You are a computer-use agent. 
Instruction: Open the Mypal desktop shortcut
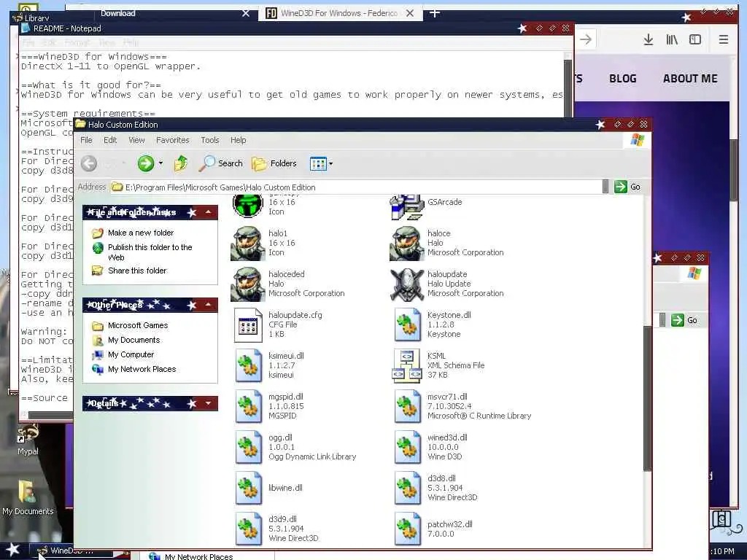click(x=28, y=440)
